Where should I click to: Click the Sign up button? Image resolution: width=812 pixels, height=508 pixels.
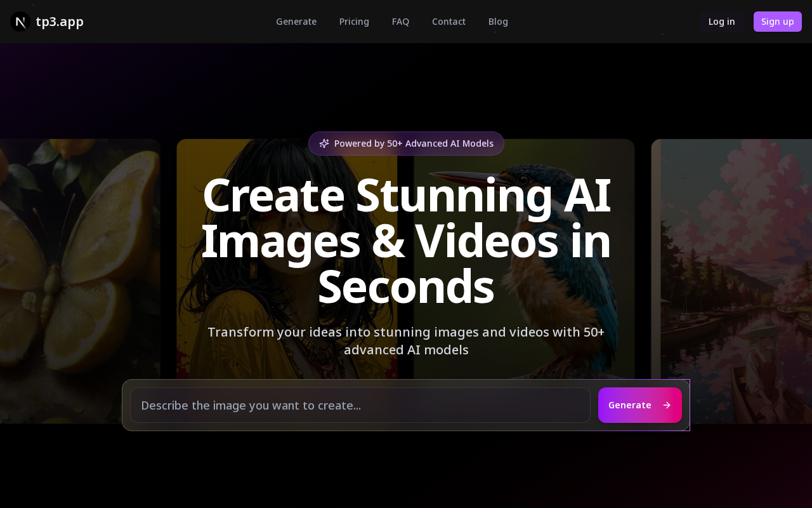[x=778, y=22]
